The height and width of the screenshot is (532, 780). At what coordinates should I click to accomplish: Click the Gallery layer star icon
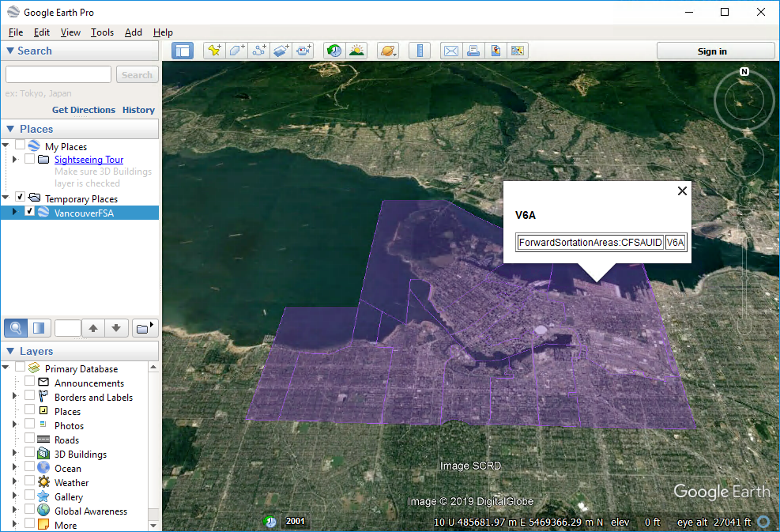(x=43, y=496)
